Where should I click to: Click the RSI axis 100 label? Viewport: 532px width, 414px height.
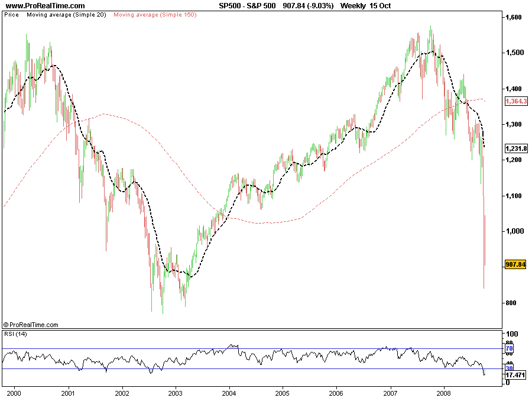(x=512, y=334)
